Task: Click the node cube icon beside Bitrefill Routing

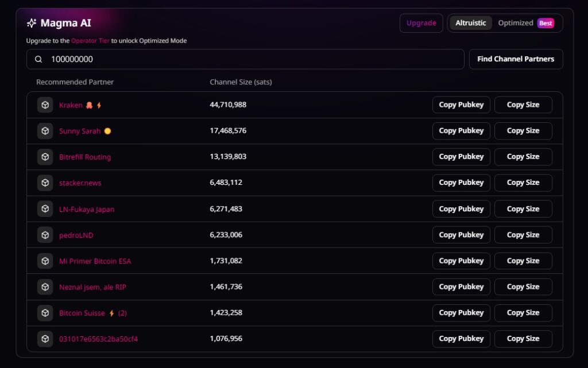Action: pyautogui.click(x=45, y=157)
